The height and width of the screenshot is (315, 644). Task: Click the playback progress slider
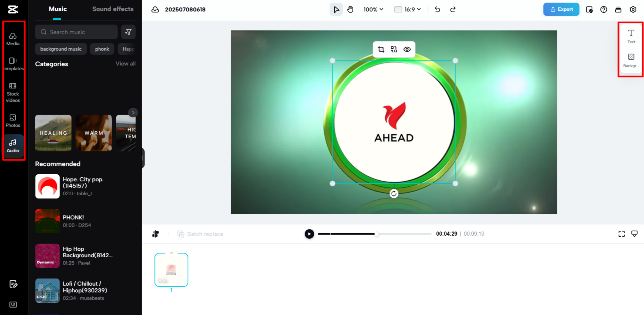pos(376,234)
